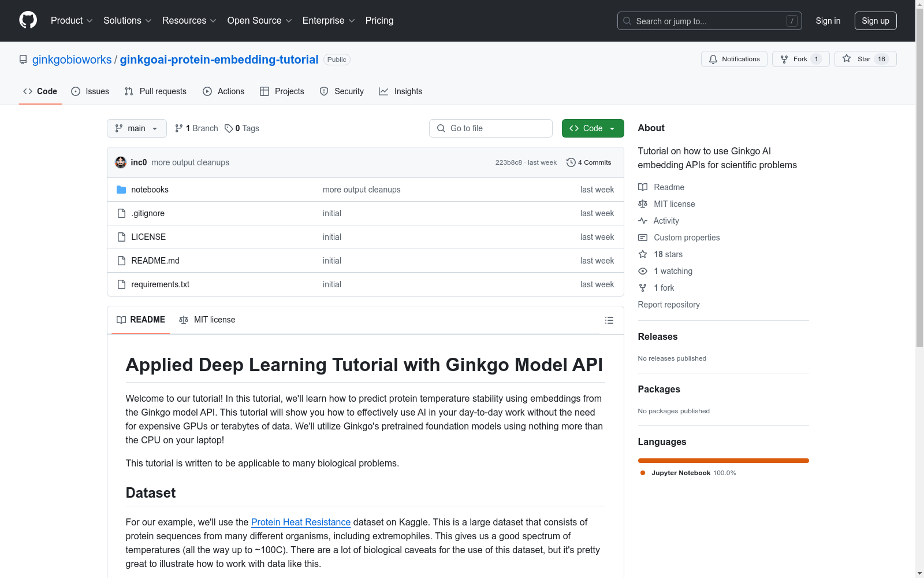Image resolution: width=924 pixels, height=578 pixels.
Task: Switch to the Issues tab
Action: click(x=90, y=91)
